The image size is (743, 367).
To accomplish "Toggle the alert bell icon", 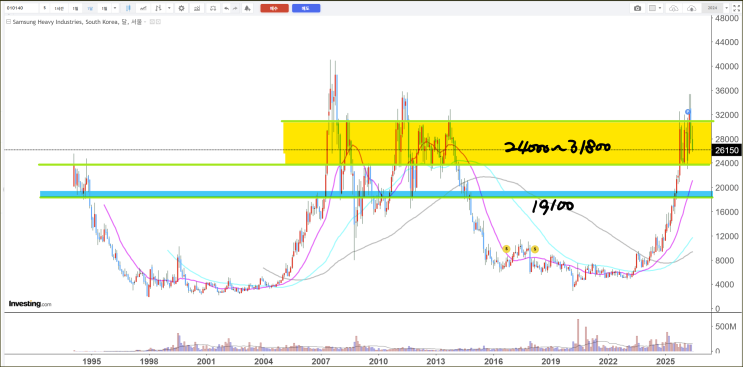I will [247, 8].
